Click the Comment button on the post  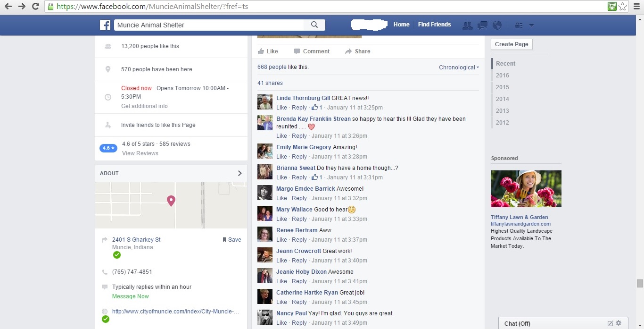point(312,51)
